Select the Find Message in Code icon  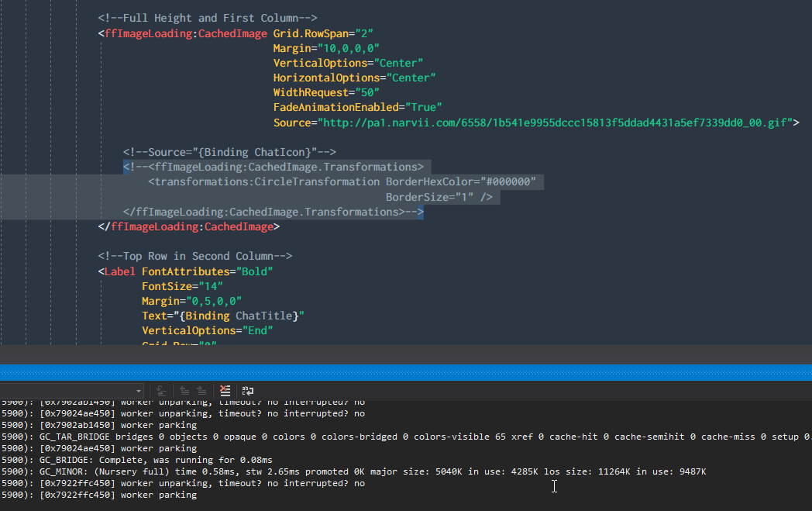[x=160, y=390]
